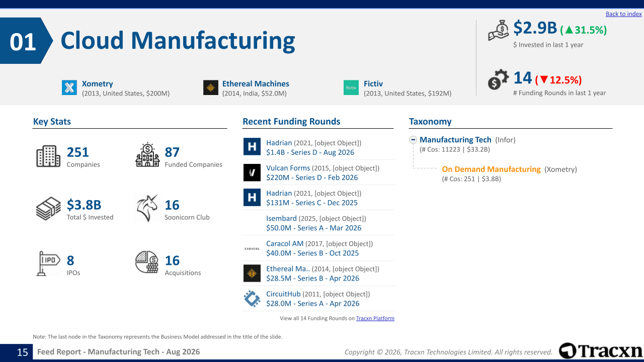Click the Companies building icon
This screenshot has width=644, height=362.
48,156
